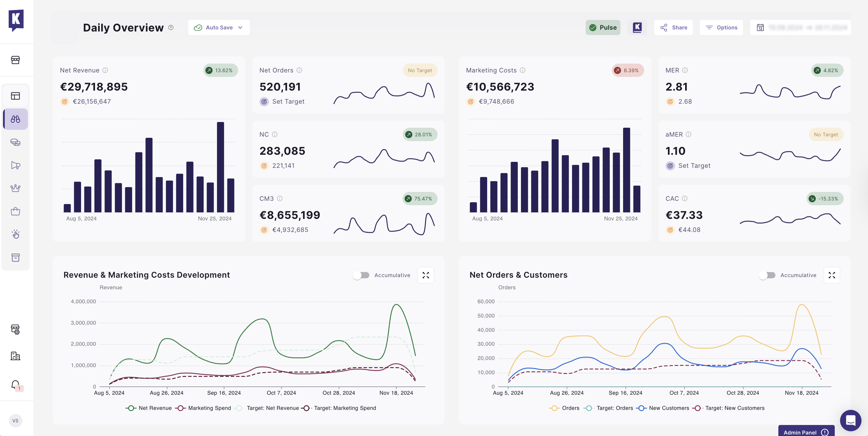Click the store icon at sidebar top
The height and width of the screenshot is (436, 868).
tap(15, 60)
